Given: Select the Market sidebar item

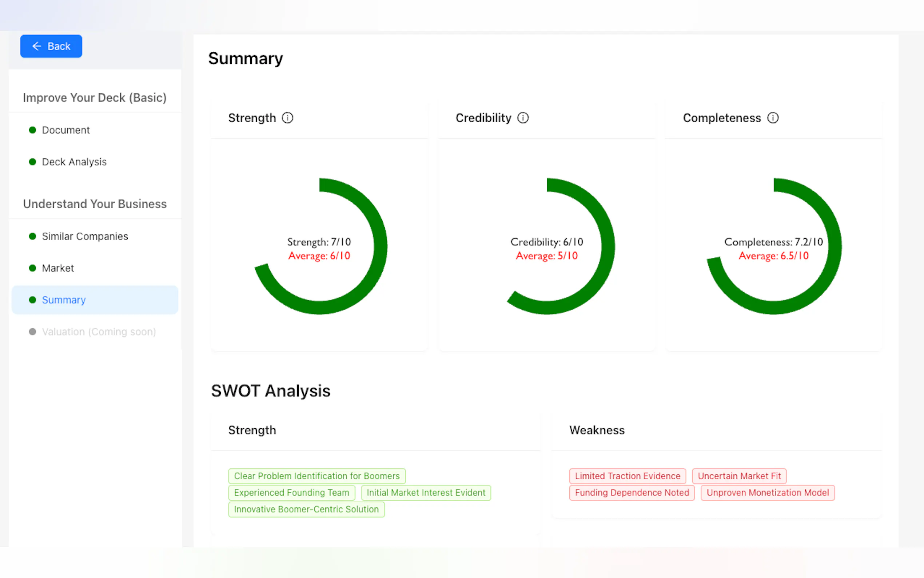Looking at the screenshot, I should [x=58, y=268].
